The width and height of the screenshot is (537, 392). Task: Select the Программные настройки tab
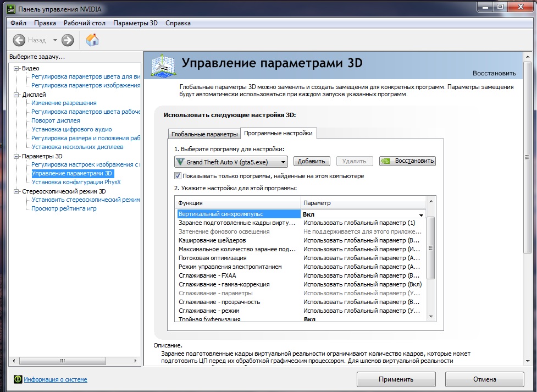click(278, 133)
